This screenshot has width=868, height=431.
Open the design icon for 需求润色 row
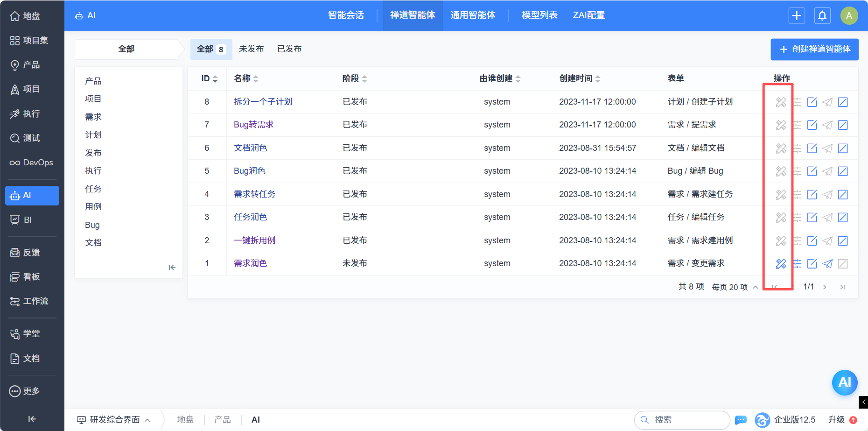(x=781, y=264)
